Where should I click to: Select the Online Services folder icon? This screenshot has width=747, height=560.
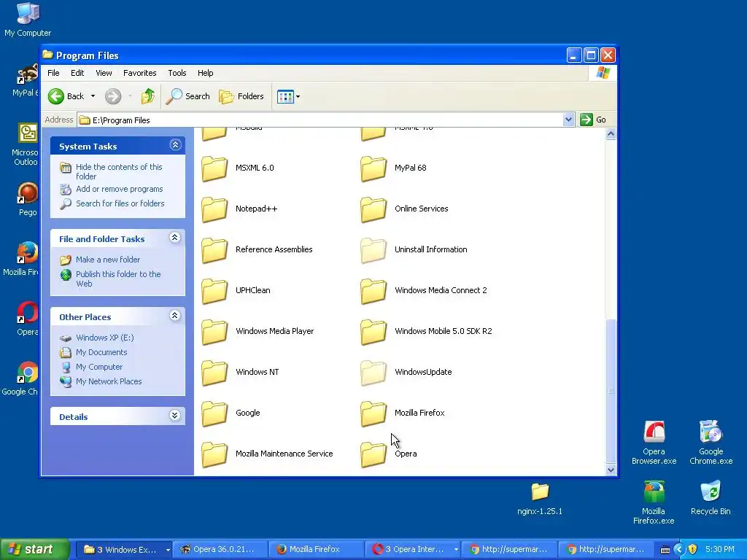[373, 209]
